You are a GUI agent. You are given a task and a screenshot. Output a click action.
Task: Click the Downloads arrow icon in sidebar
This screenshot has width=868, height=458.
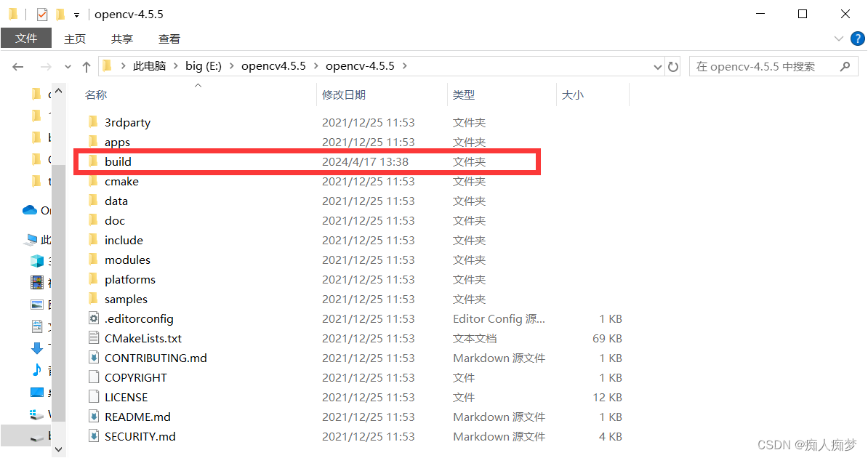pyautogui.click(x=36, y=347)
